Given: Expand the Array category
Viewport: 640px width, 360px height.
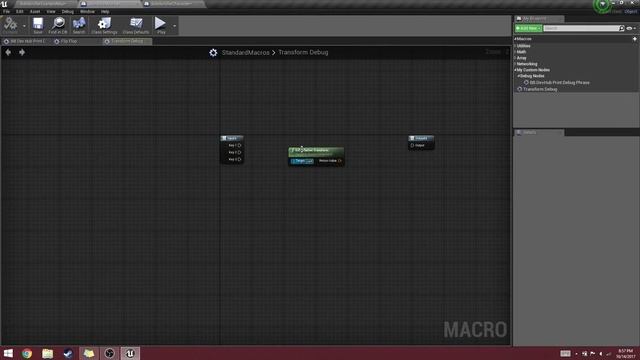Looking at the screenshot, I should click(516, 58).
